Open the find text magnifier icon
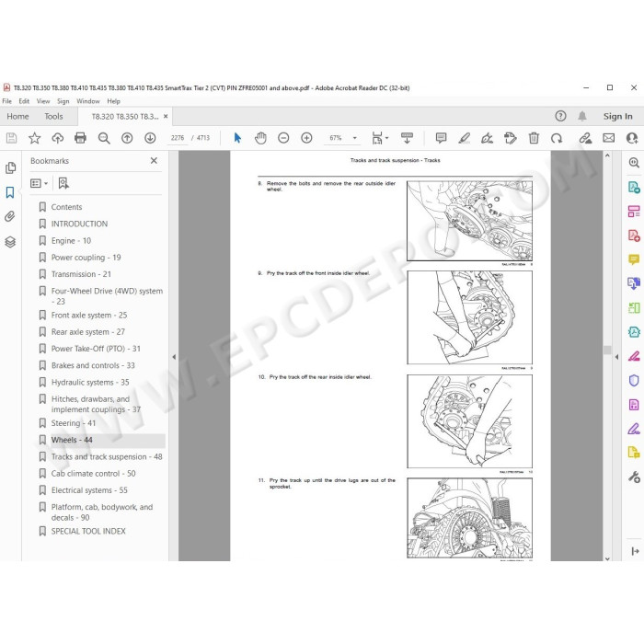Viewport: 644px width, 644px height. [104, 138]
